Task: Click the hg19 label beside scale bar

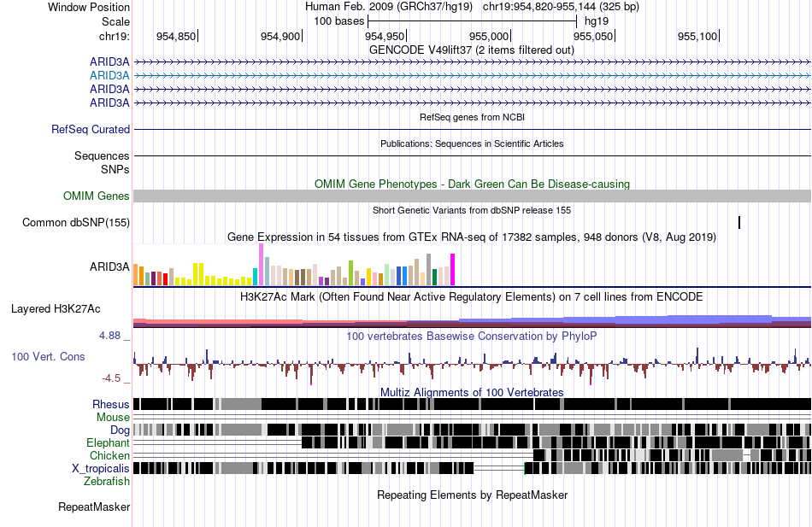Action: point(597,21)
